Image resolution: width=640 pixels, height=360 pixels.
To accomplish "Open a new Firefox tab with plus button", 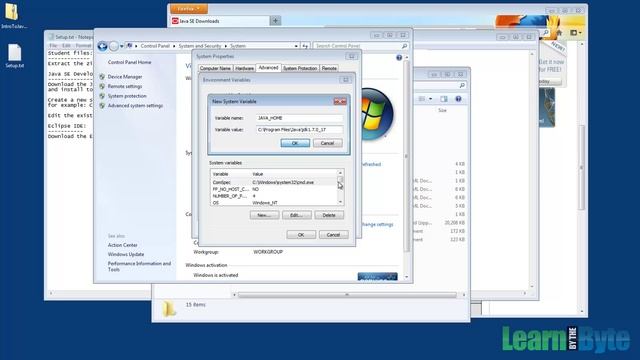I will (276, 20).
